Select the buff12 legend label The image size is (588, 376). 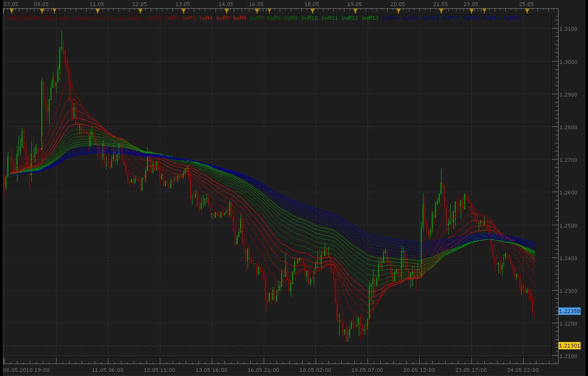(350, 18)
